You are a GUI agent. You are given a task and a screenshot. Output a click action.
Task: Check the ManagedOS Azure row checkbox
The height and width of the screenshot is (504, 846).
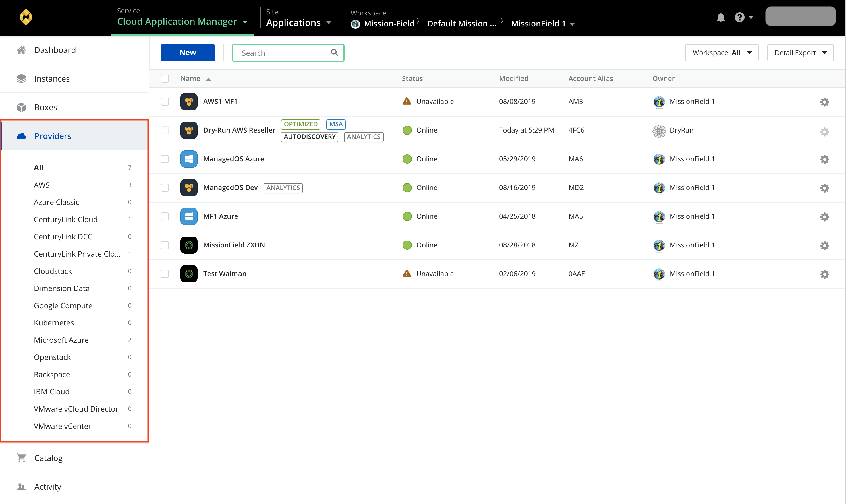[x=165, y=159]
